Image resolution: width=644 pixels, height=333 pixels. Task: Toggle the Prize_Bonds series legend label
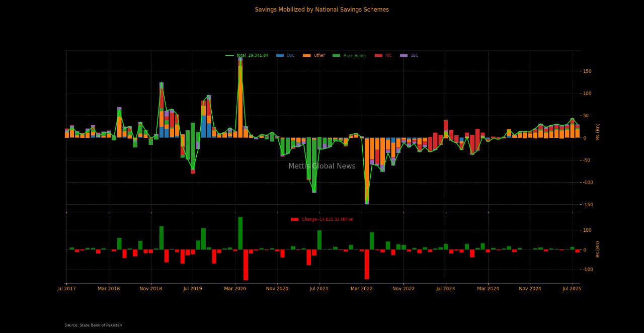(355, 55)
